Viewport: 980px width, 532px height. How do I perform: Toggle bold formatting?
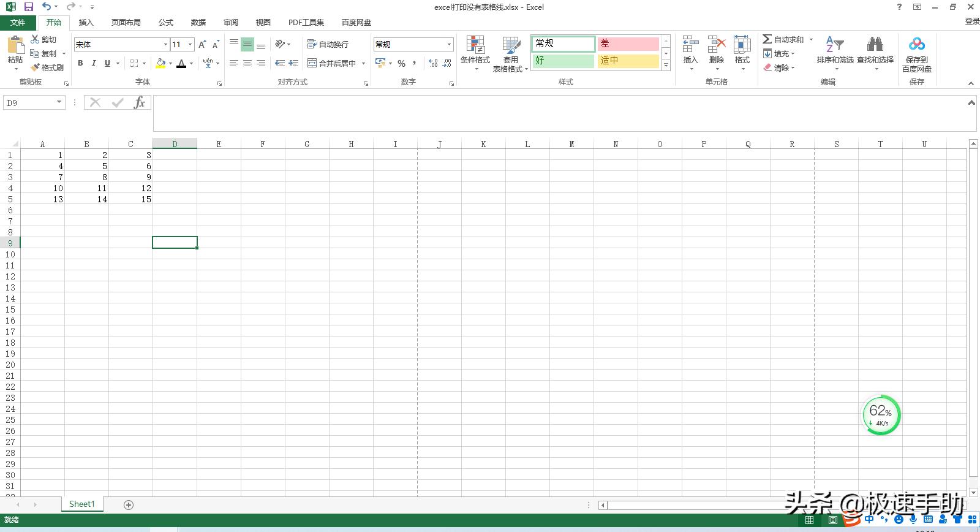coord(80,63)
